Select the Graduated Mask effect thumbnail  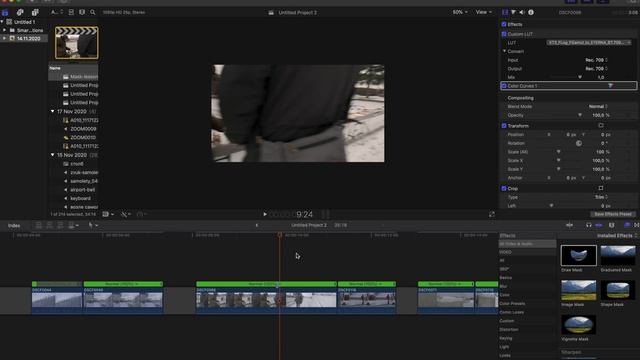pyautogui.click(x=618, y=256)
